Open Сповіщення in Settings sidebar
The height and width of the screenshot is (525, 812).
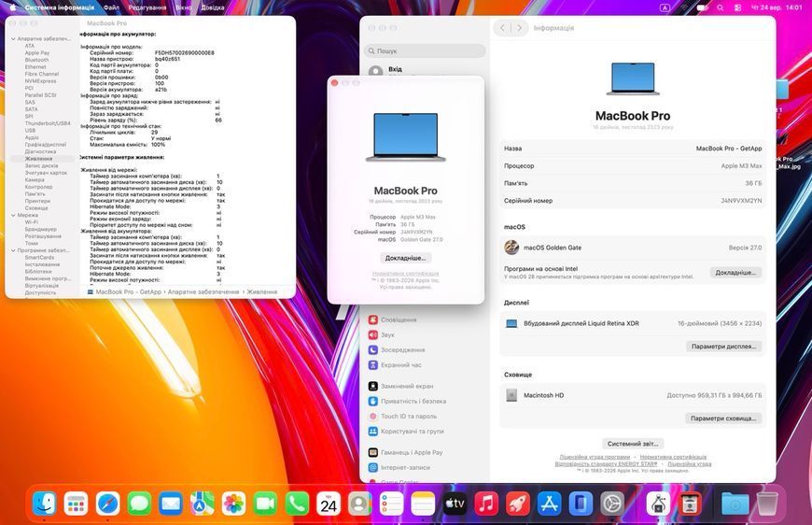[x=399, y=319]
